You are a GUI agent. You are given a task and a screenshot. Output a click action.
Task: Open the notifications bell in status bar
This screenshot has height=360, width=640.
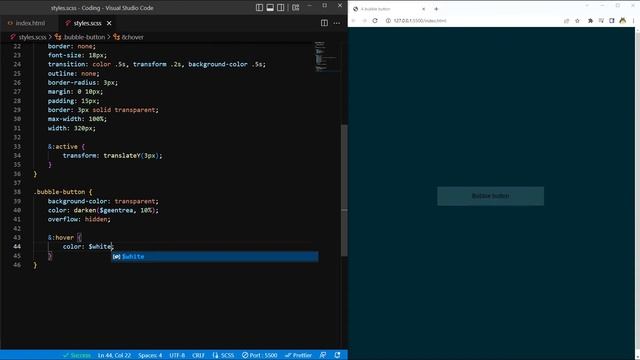[337, 355]
